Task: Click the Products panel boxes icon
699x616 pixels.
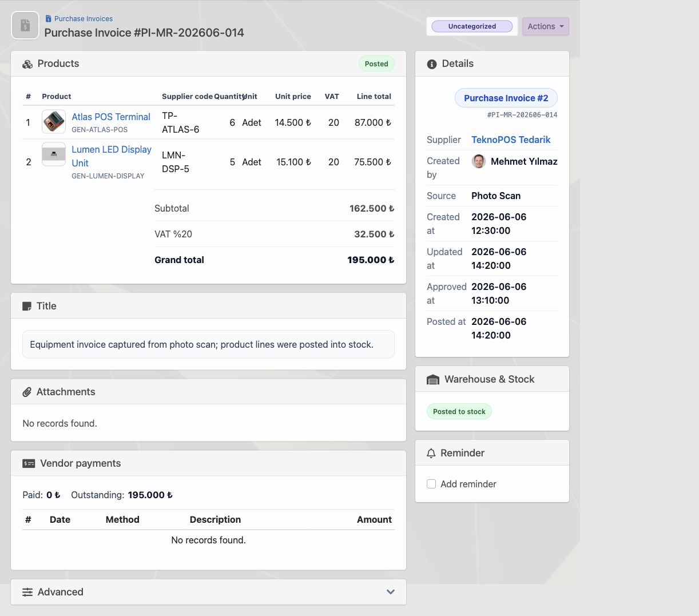Action: pyautogui.click(x=27, y=64)
